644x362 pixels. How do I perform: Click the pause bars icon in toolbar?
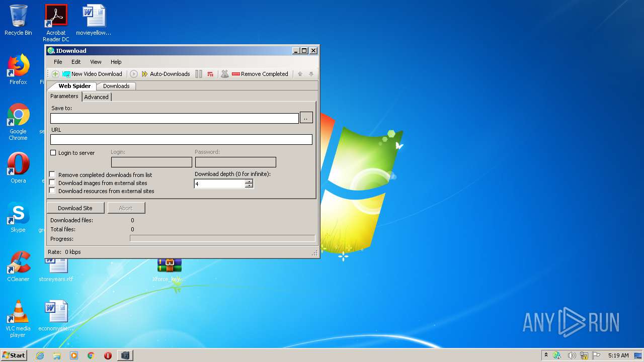click(x=199, y=74)
